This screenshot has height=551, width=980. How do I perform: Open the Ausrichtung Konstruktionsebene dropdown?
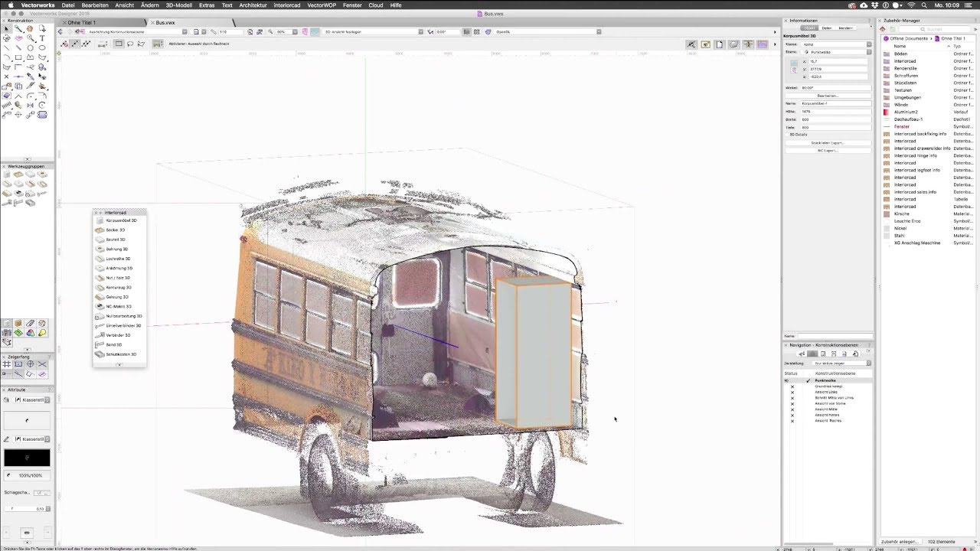[x=137, y=31]
